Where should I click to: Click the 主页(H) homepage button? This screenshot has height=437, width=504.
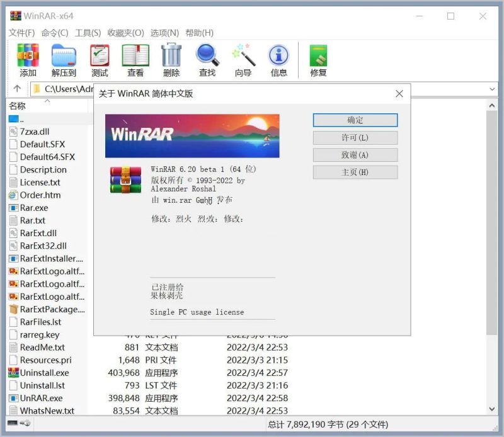pyautogui.click(x=355, y=172)
